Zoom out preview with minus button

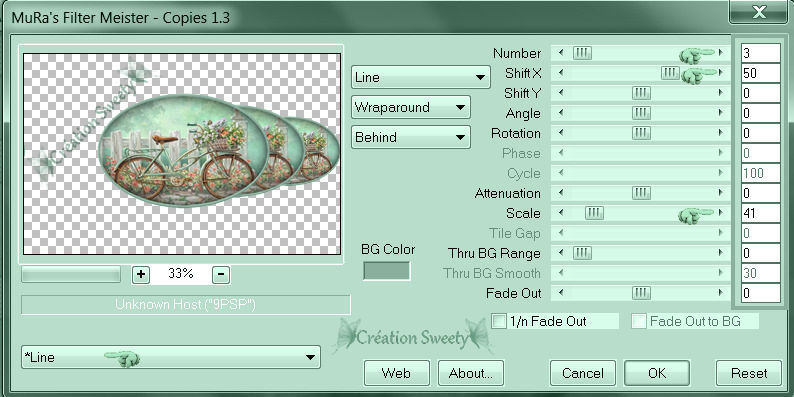[x=221, y=274]
